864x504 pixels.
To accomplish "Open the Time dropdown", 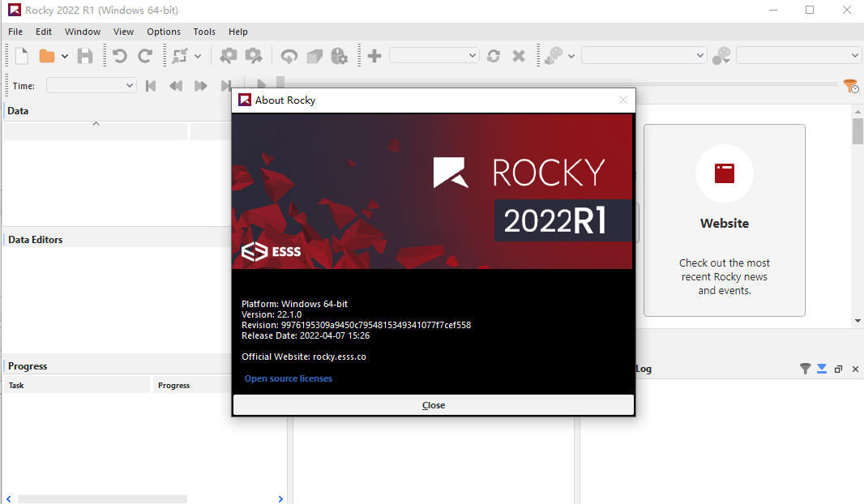I will [x=92, y=85].
